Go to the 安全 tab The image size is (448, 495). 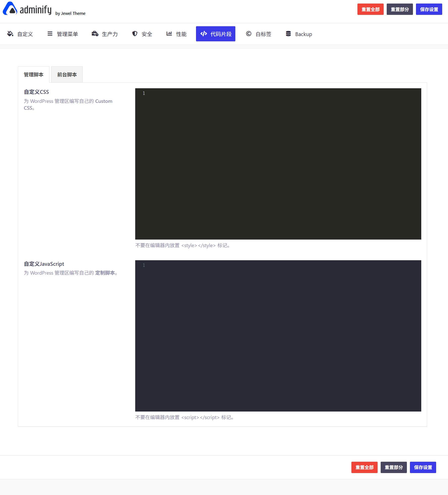pos(142,34)
